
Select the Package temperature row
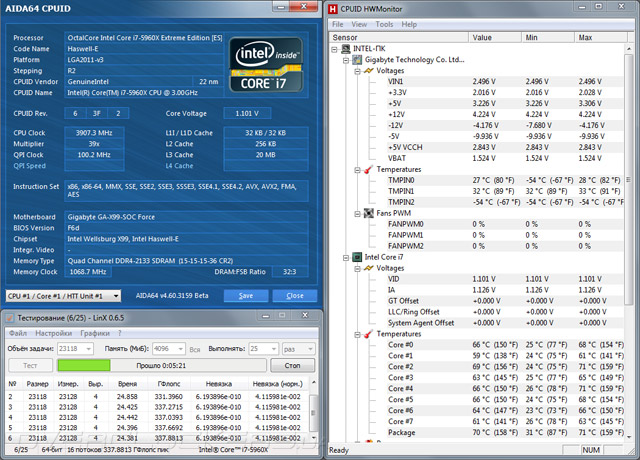click(x=505, y=433)
